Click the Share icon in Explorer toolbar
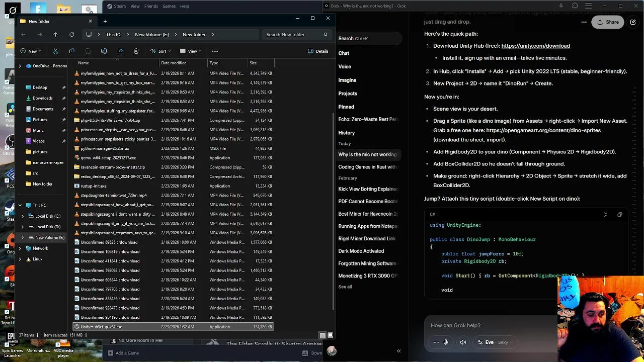Image resolution: width=644 pixels, height=362 pixels. tap(120, 51)
